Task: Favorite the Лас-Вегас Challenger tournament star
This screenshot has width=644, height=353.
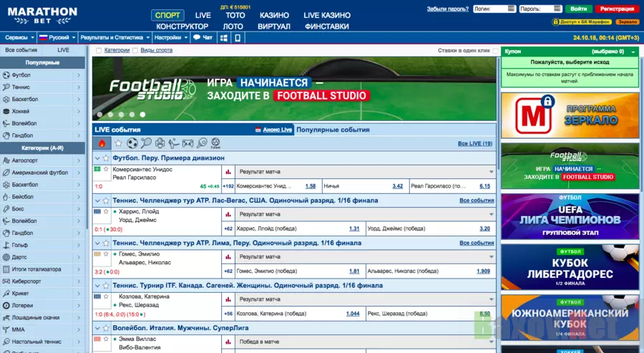Action: click(x=106, y=201)
